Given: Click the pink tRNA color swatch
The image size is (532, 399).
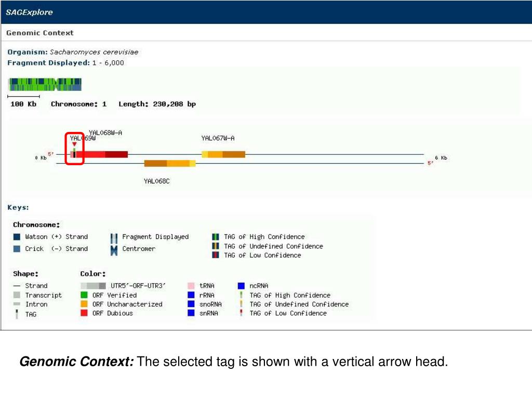Looking at the screenshot, I should [x=191, y=286].
